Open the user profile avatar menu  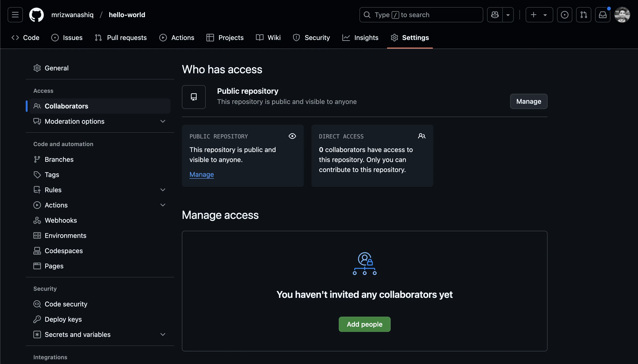[622, 15]
